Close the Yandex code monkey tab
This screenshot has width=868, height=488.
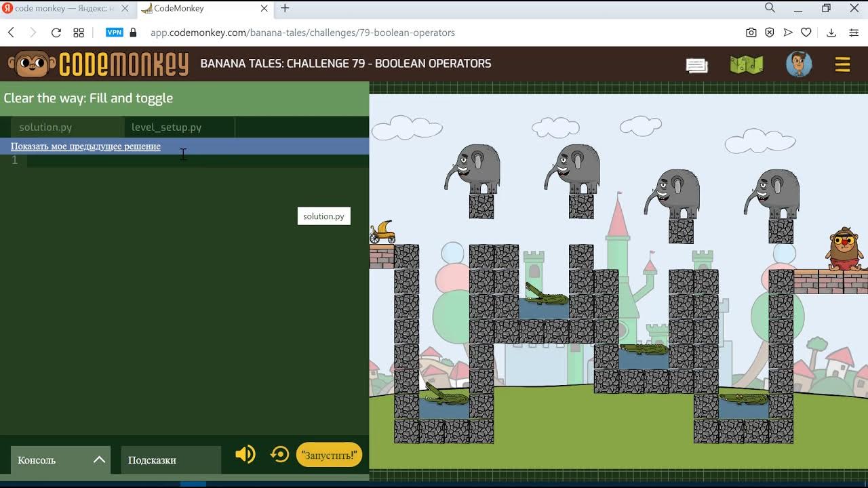125,8
